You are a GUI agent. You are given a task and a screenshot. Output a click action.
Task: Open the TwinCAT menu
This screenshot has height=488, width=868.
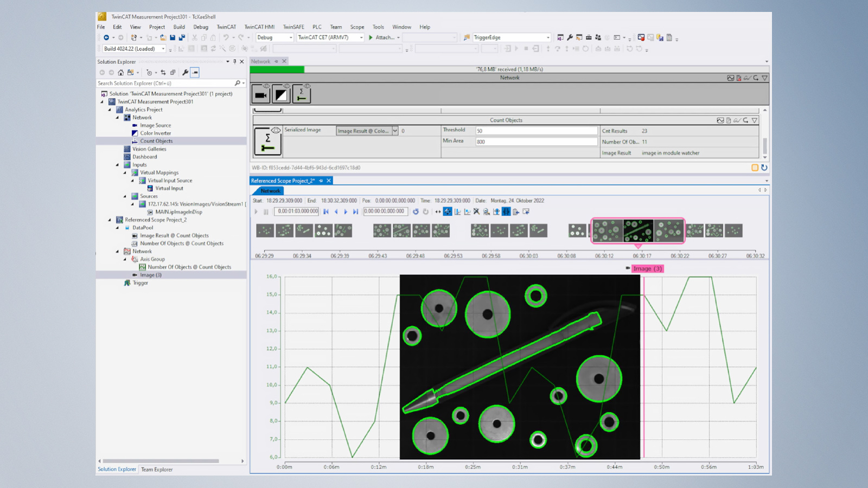226,27
